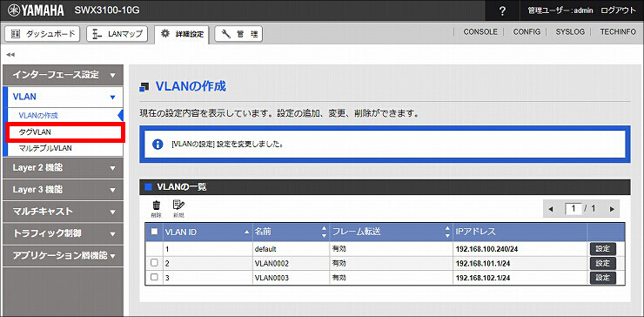The image size is (644, 317).
Task: Open the TECHINFO link
Action: (618, 32)
